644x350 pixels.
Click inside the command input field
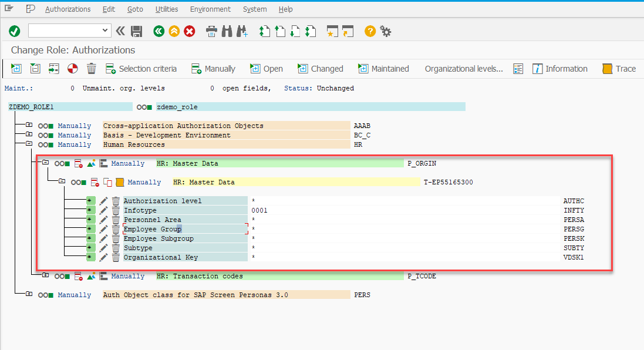coord(65,31)
